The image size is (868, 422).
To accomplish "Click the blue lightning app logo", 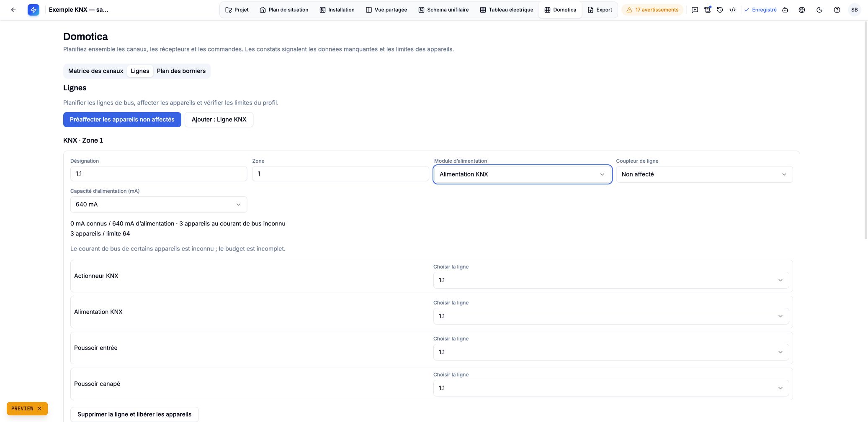I will pos(33,10).
